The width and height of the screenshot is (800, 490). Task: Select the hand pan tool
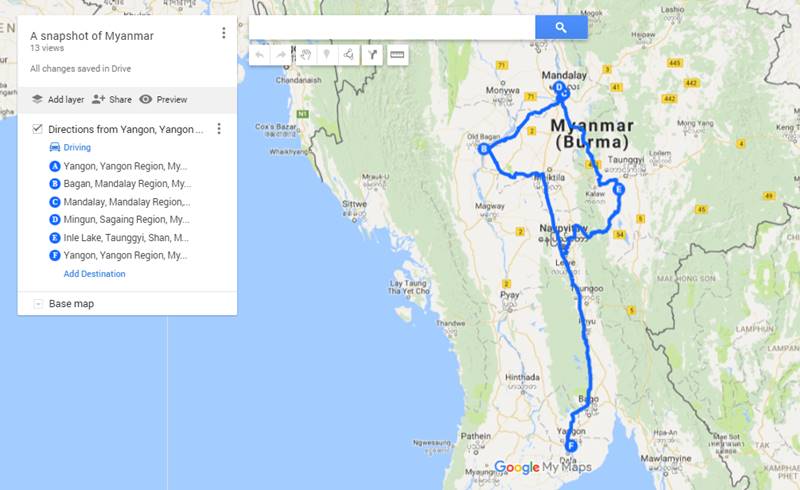click(306, 55)
